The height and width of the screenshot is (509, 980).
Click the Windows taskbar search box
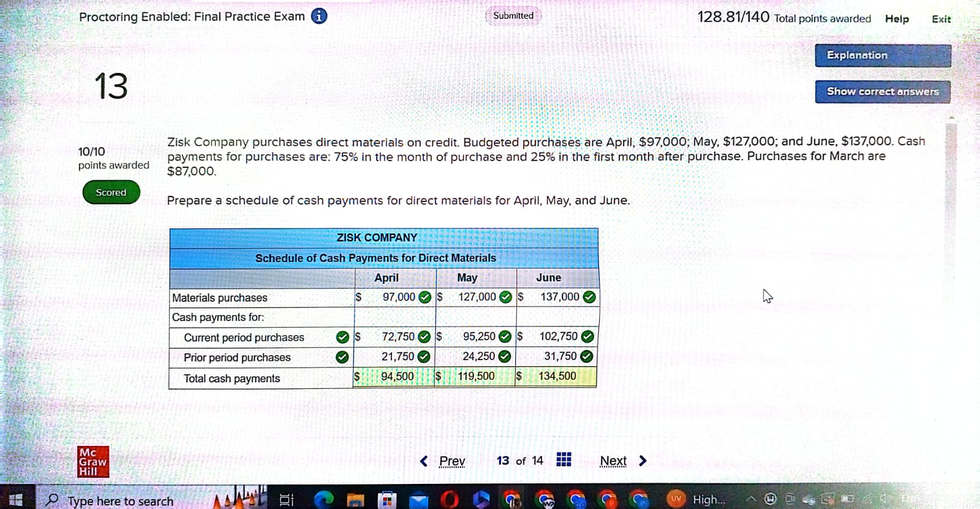click(121, 500)
